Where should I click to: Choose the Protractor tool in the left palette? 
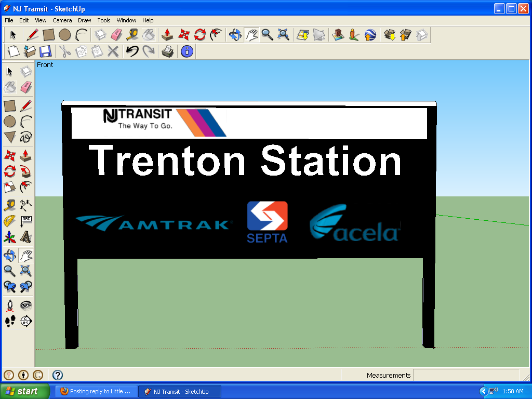point(10,221)
